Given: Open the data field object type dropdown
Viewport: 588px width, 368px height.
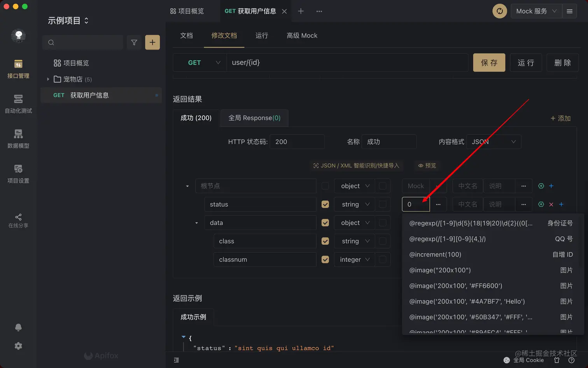Looking at the screenshot, I should coord(355,223).
